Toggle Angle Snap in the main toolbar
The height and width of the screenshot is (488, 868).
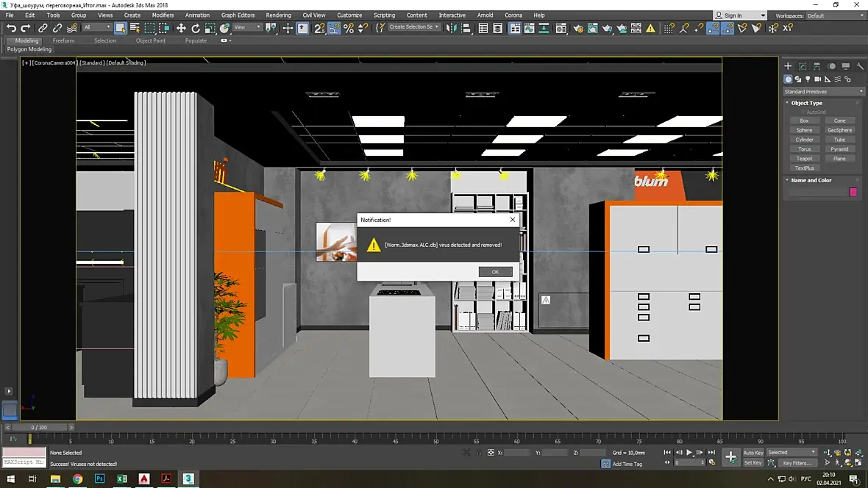(334, 28)
